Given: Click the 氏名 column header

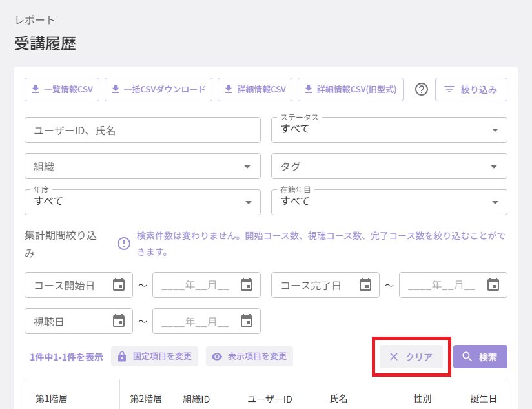Looking at the screenshot, I should coord(338,399).
